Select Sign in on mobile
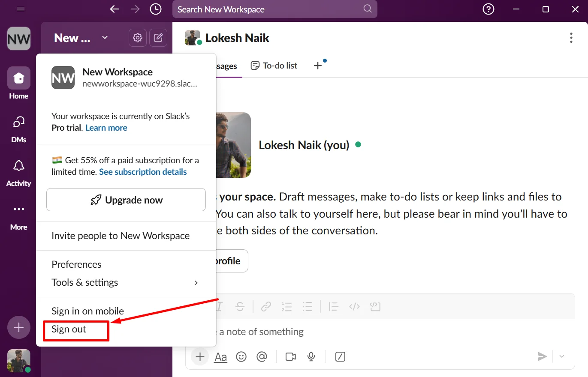The image size is (588, 377). tap(126, 311)
